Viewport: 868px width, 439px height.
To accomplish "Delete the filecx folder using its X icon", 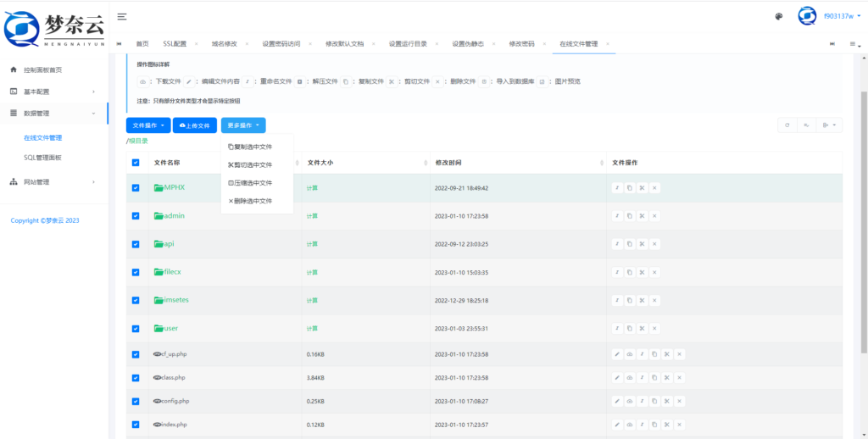I will (x=655, y=272).
